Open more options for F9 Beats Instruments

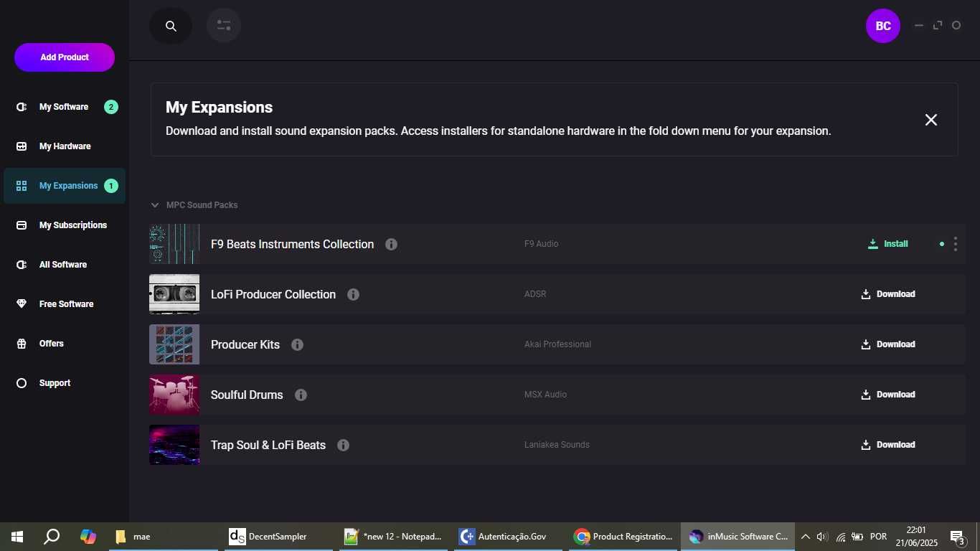pos(955,244)
